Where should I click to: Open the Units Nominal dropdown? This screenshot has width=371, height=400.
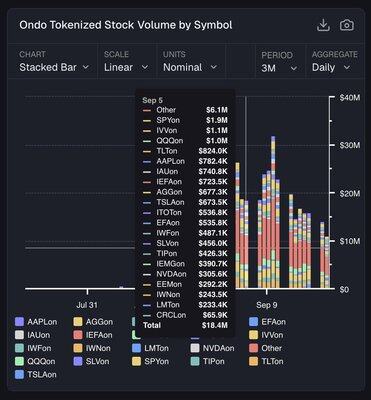(190, 67)
